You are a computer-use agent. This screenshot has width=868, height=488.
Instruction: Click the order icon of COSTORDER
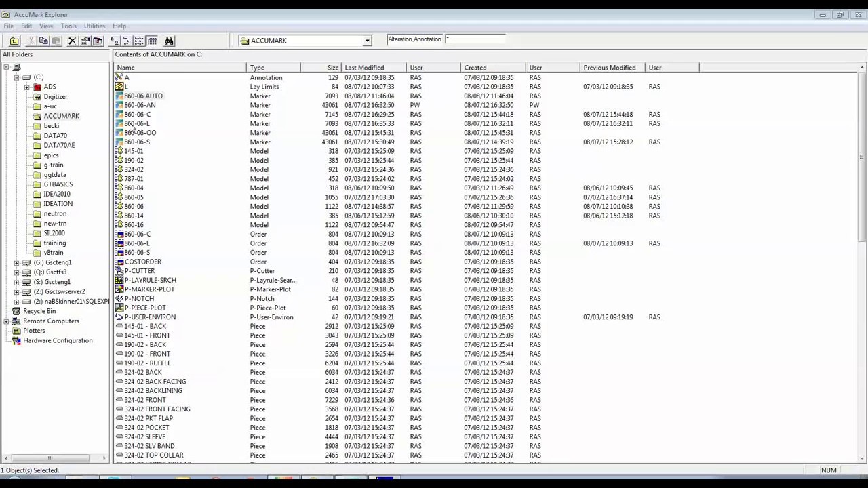(119, 262)
